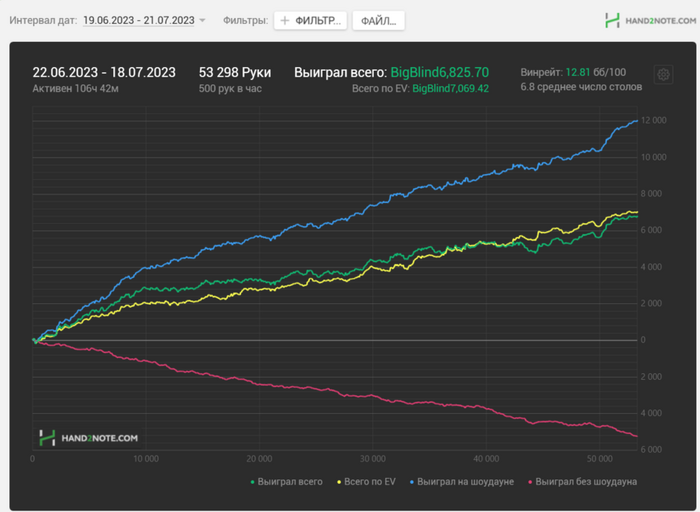This screenshot has width=700, height=512.
Task: Click the winrate value 12.81 бб/100
Action: (596, 72)
